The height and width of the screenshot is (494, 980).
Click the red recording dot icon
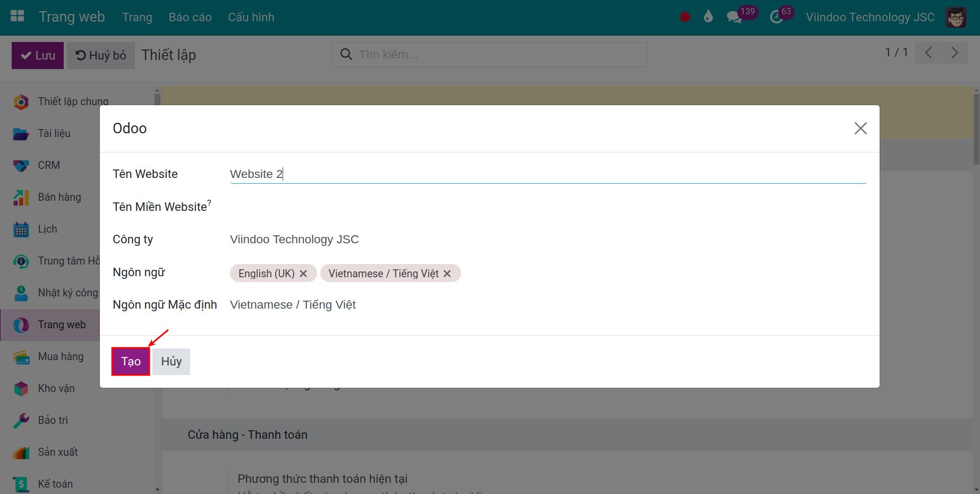685,17
